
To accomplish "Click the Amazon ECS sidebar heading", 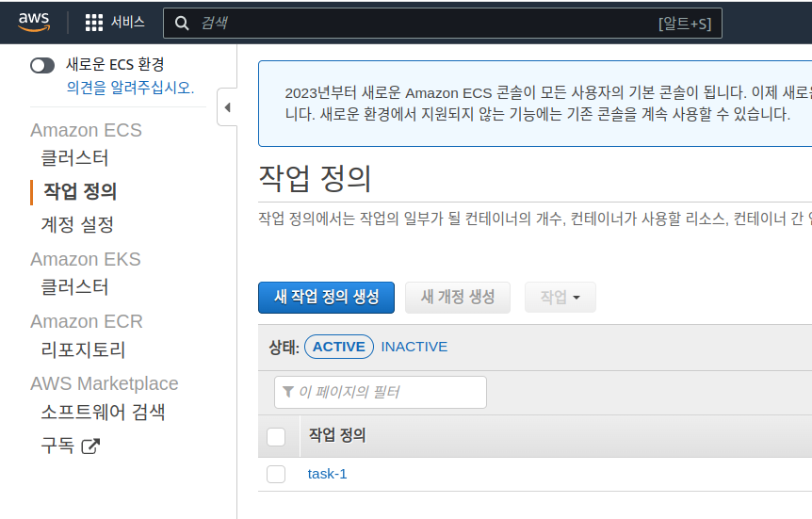I will point(86,130).
